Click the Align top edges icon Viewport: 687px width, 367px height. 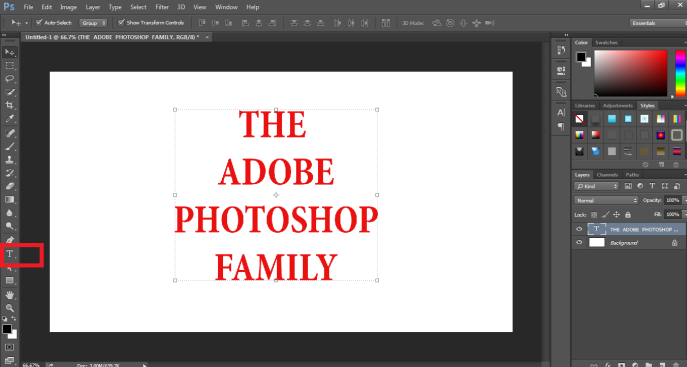[x=202, y=23]
